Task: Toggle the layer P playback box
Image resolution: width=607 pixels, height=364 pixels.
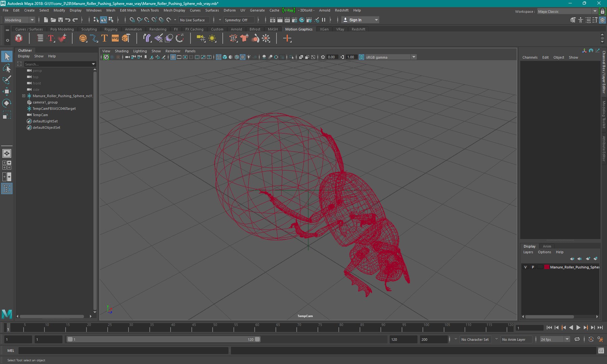Action: tap(533, 267)
